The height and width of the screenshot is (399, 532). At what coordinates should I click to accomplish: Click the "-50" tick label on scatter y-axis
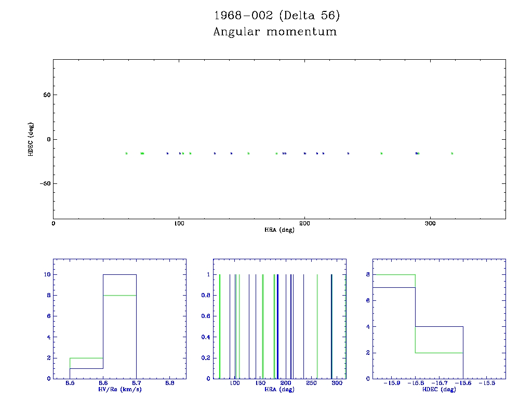tap(43, 184)
